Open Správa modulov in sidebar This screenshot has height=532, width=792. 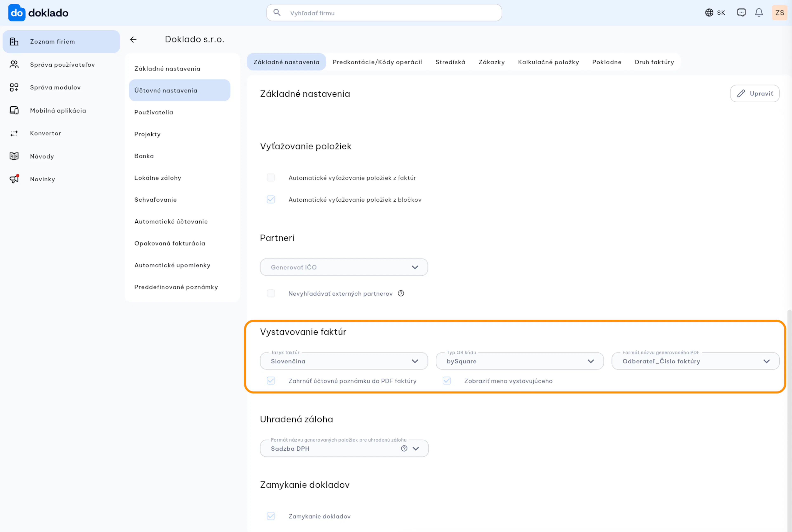point(61,87)
